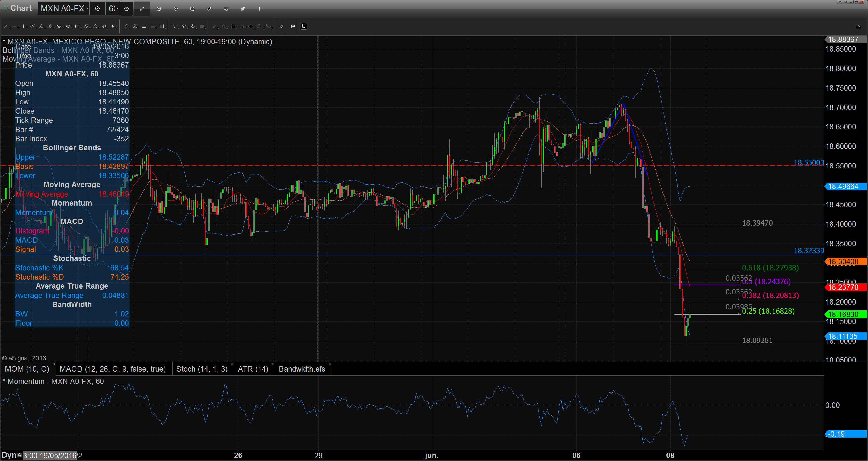Viewport: 868px width, 461px height.
Task: Switch to the Stoch (14, 1, 3) tab
Action: [202, 369]
